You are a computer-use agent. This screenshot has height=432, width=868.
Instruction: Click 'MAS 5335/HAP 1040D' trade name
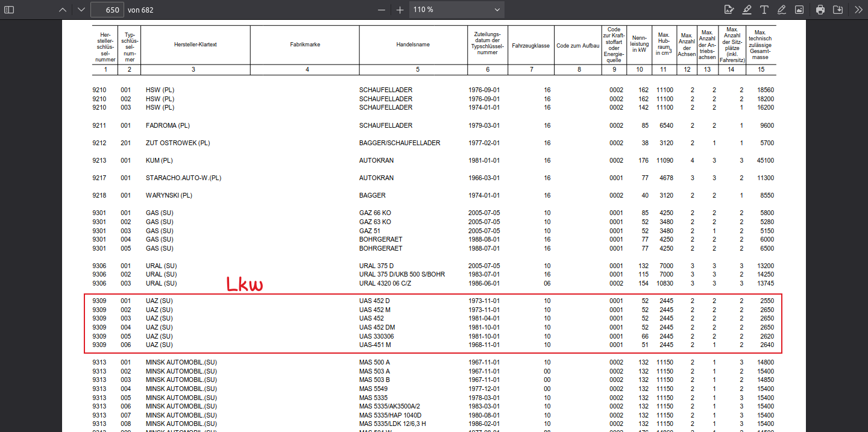[391, 415]
